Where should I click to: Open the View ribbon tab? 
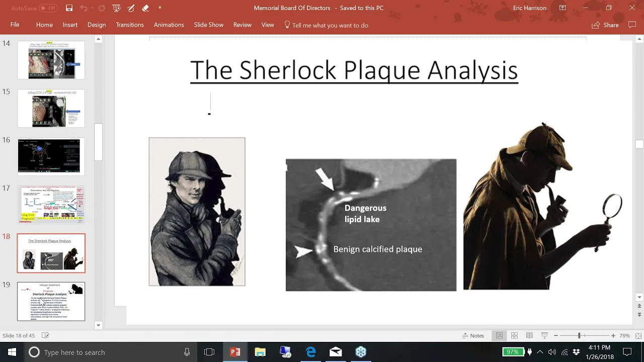[x=268, y=25]
